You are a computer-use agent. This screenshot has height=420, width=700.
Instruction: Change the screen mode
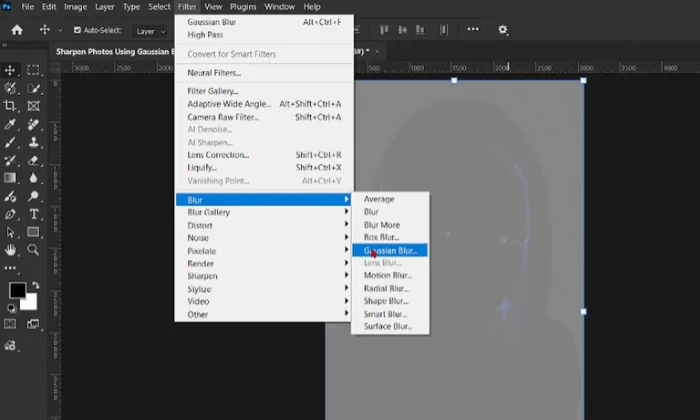coord(33,324)
